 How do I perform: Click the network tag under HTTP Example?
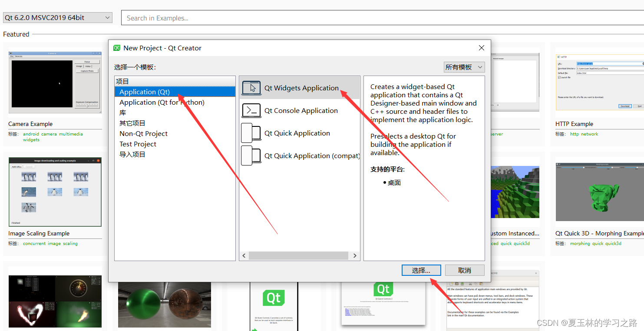pos(590,134)
